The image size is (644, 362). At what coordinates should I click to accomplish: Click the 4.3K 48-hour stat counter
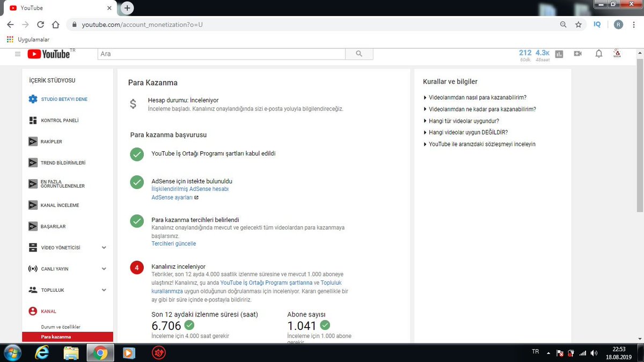(543, 55)
